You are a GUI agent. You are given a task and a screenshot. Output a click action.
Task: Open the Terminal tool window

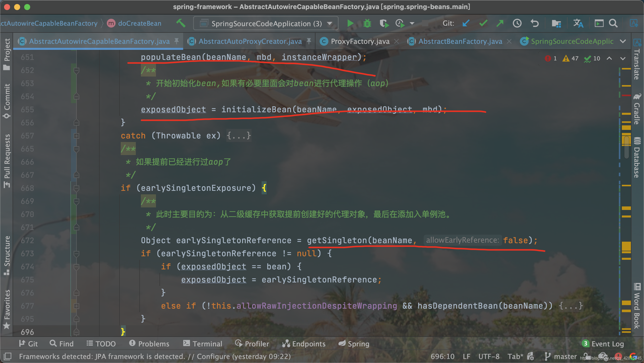coord(203,344)
